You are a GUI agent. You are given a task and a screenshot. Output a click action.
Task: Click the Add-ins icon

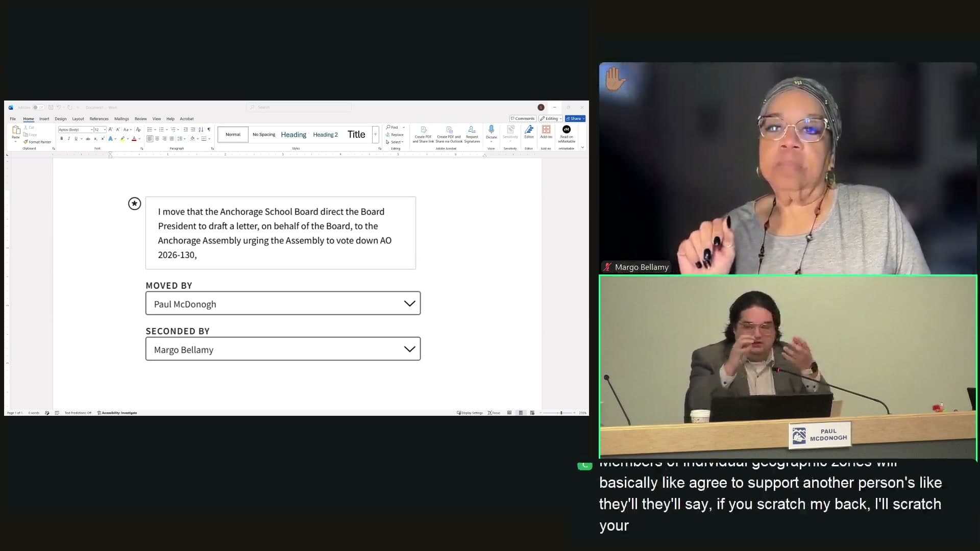(546, 130)
